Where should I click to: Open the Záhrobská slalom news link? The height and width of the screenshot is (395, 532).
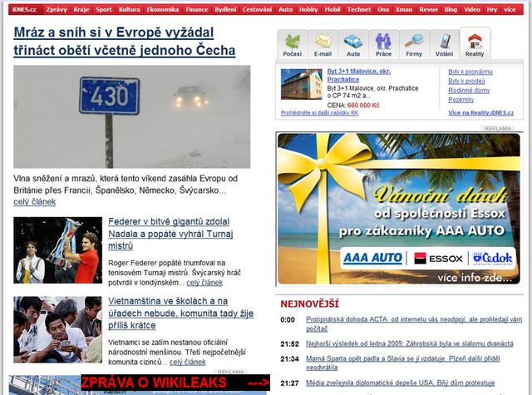click(x=410, y=343)
